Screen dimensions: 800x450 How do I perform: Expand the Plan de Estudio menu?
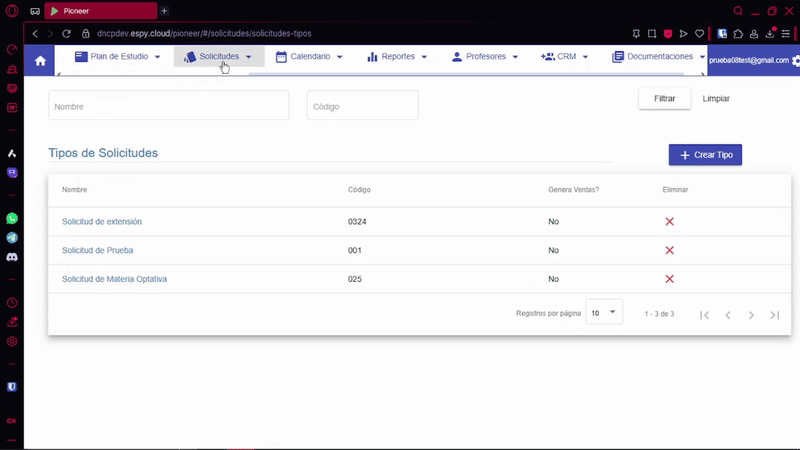click(118, 57)
